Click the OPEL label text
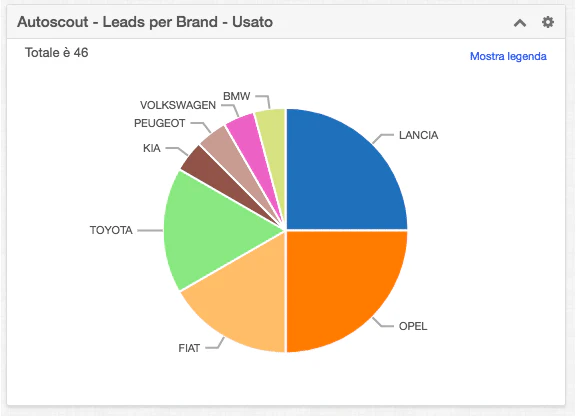This screenshot has width=576, height=417. coord(413,326)
